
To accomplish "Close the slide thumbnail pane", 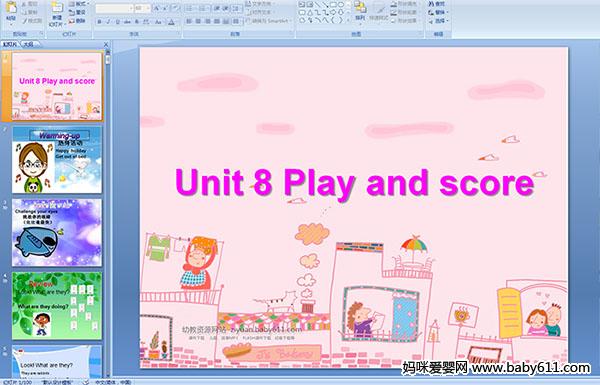I will point(106,44).
